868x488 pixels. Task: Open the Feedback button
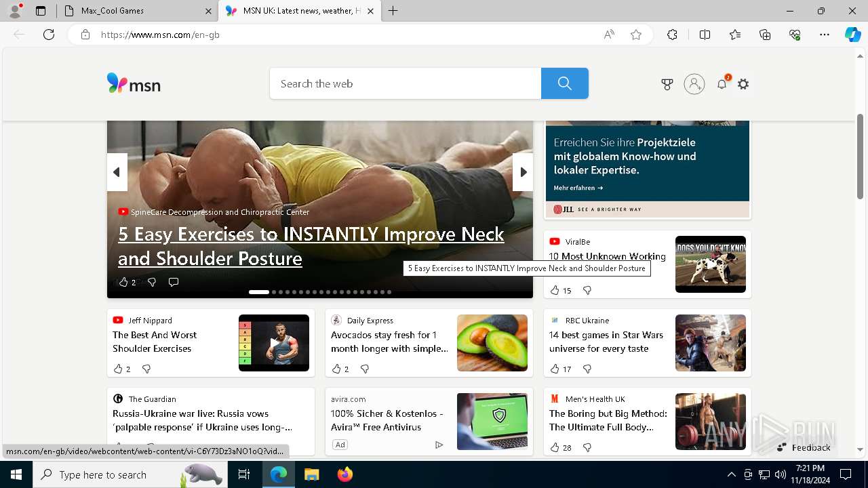(804, 447)
